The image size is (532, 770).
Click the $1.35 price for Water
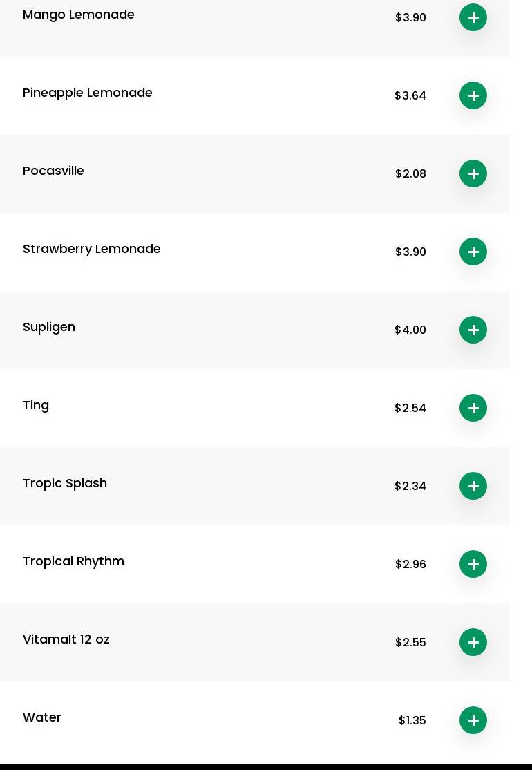coord(412,720)
